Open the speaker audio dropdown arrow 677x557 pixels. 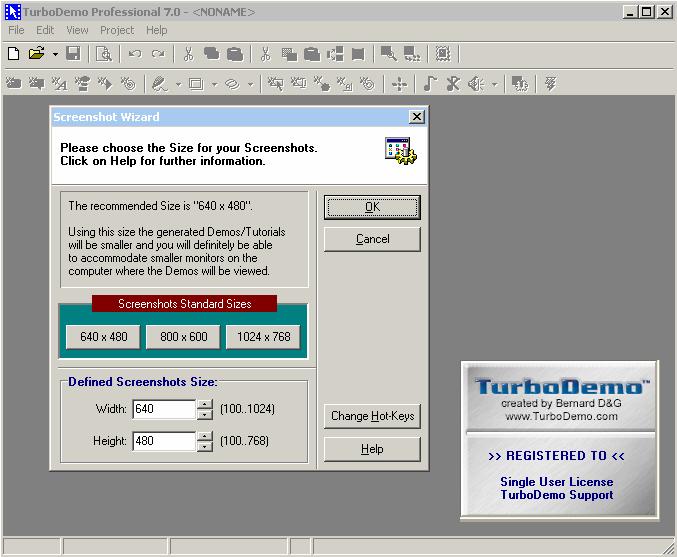click(x=495, y=84)
